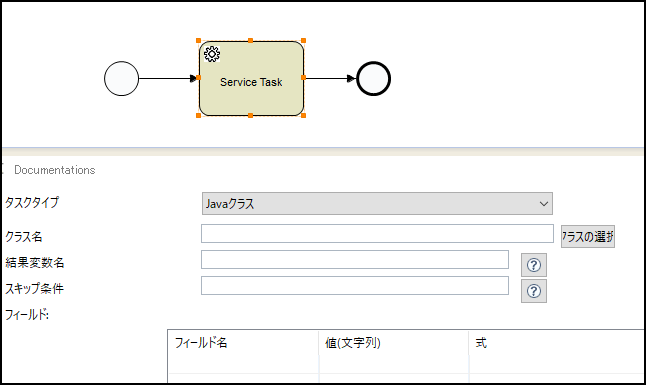This screenshot has height=385, width=646.
Task: Click the クラスの選択 button
Action: coord(588,237)
